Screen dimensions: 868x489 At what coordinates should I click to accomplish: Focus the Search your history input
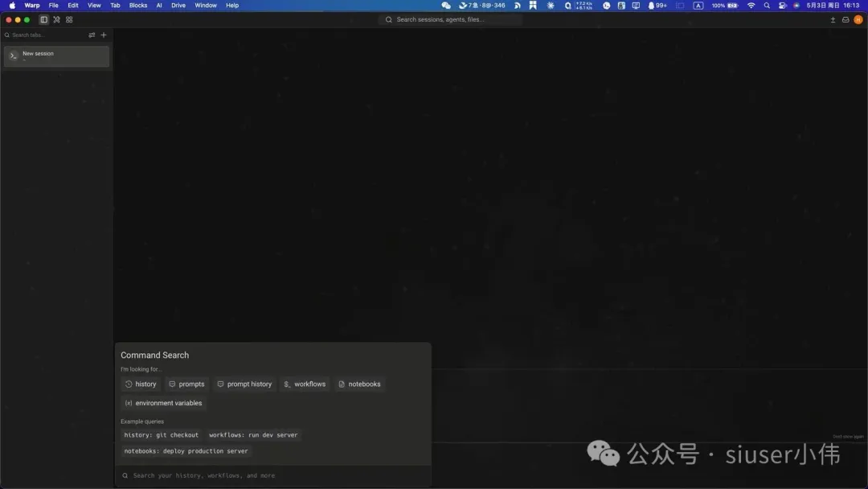click(273, 475)
